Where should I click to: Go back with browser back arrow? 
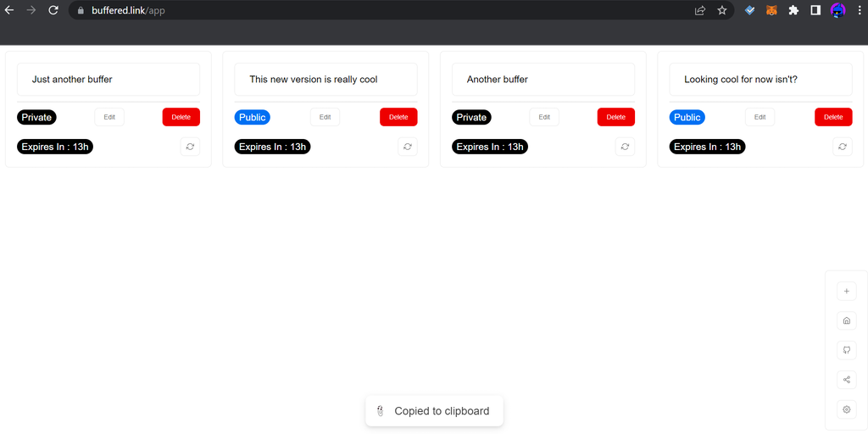tap(9, 10)
